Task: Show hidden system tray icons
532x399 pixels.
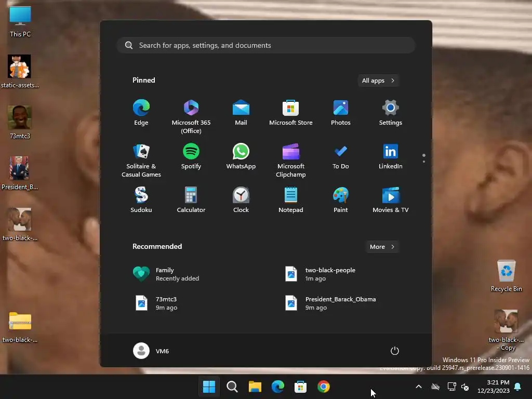Action: pos(419,387)
